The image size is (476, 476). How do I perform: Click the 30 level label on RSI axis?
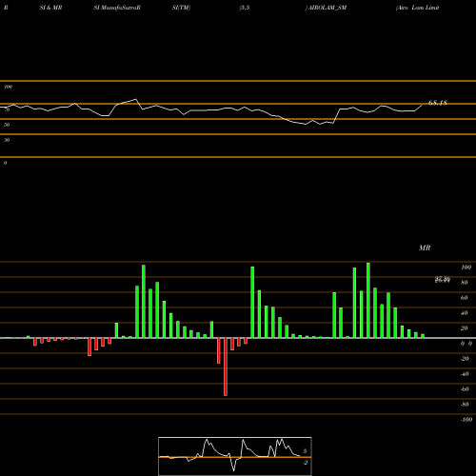click(x=7, y=140)
